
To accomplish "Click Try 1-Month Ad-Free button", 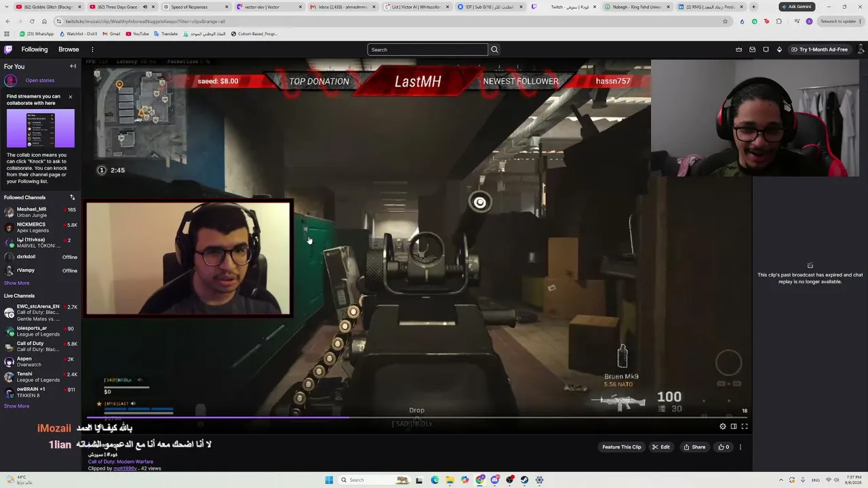I will [x=820, y=49].
